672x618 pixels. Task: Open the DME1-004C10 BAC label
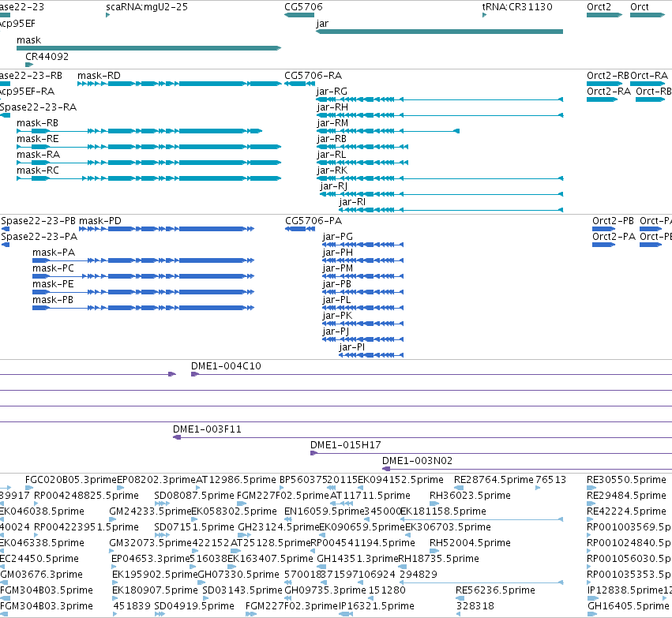pos(226,366)
